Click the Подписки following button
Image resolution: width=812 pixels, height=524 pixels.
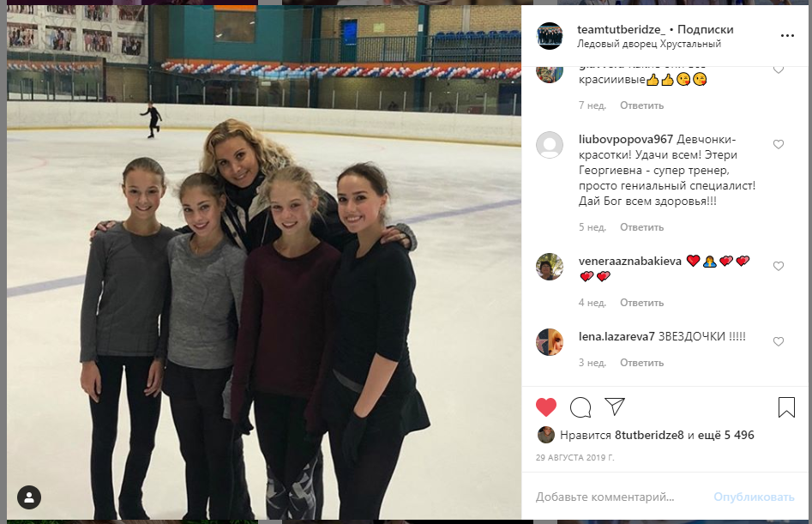coord(706,29)
